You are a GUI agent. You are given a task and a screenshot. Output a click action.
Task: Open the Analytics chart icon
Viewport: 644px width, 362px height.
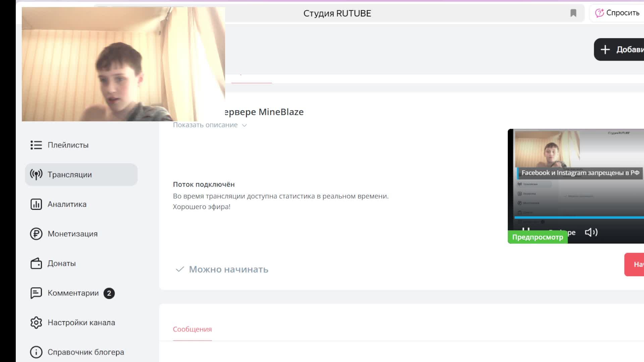pyautogui.click(x=36, y=204)
